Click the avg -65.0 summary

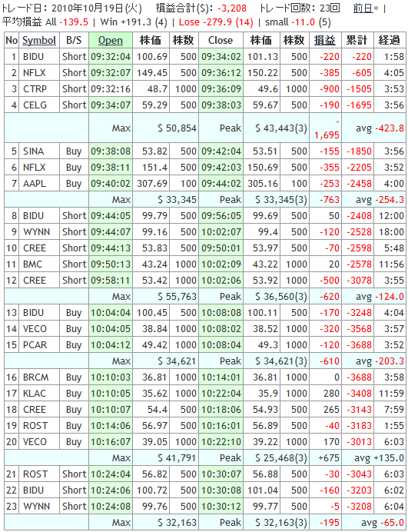pyautogui.click(x=383, y=523)
